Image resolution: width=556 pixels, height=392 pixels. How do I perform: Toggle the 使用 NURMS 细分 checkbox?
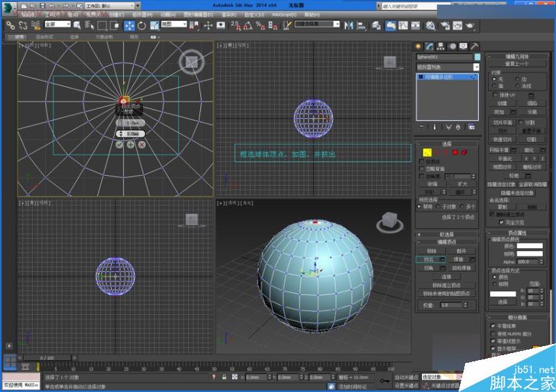click(x=493, y=334)
